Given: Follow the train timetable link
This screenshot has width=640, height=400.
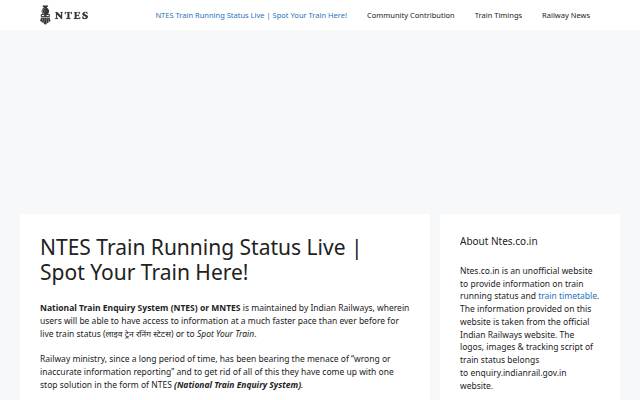Looking at the screenshot, I should tap(567, 296).
